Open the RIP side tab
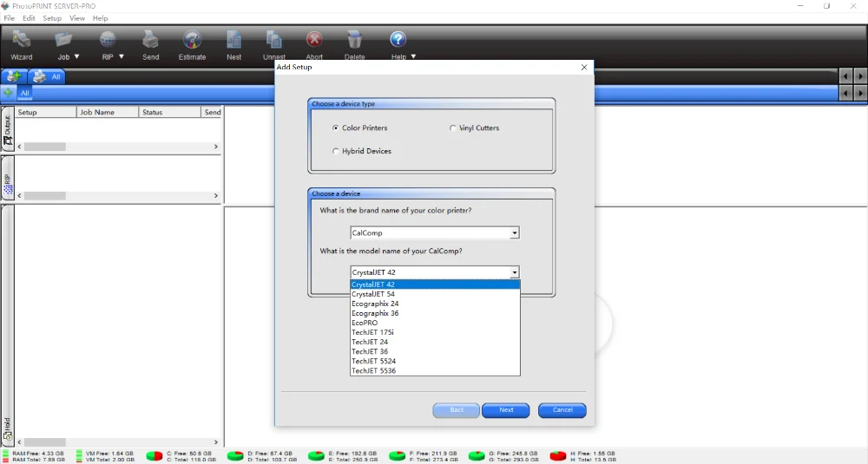868x464 pixels. coord(7,180)
